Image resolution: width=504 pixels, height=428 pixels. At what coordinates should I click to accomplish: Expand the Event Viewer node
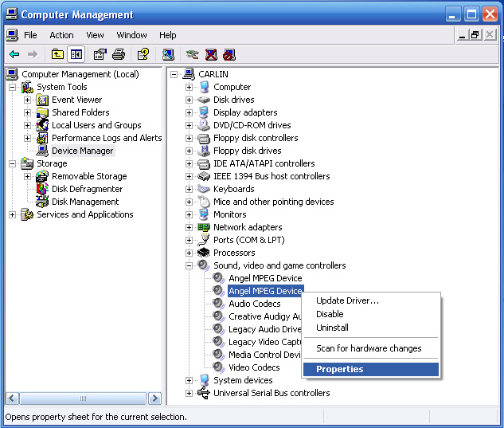27,100
